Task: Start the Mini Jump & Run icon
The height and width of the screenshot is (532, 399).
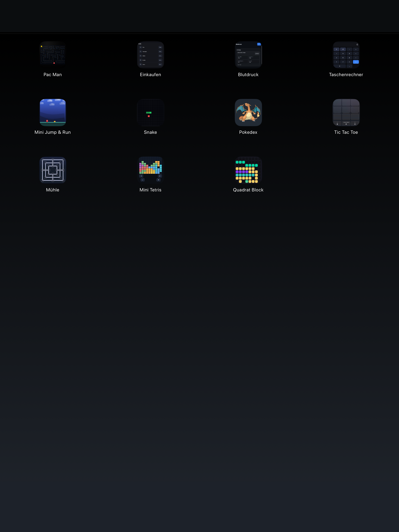Action: tap(53, 113)
